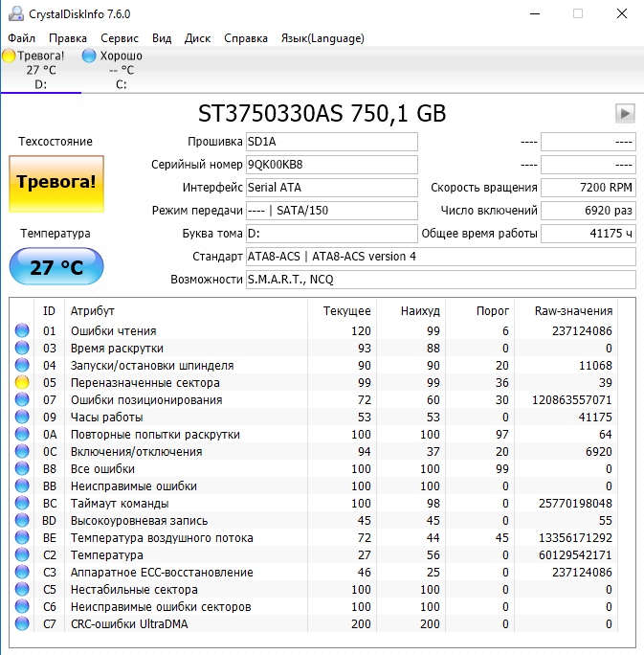
Task: Click the status icon for Таймаут команды
Action: [22, 503]
